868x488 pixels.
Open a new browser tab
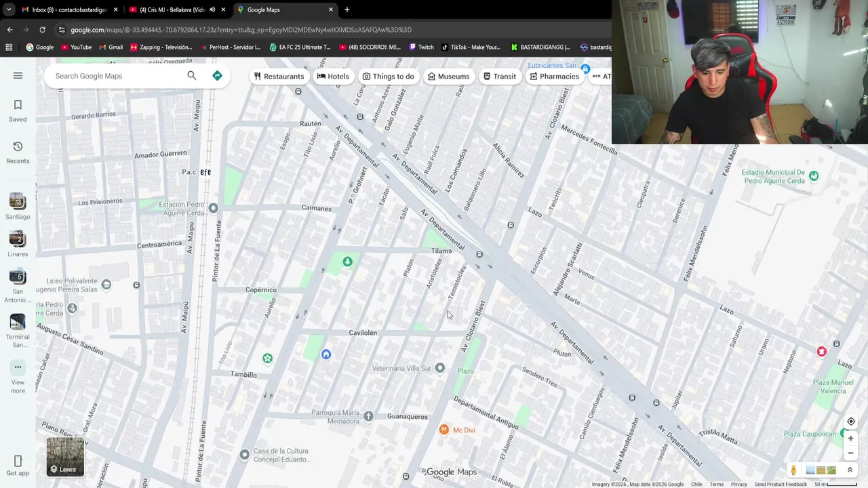pos(347,9)
